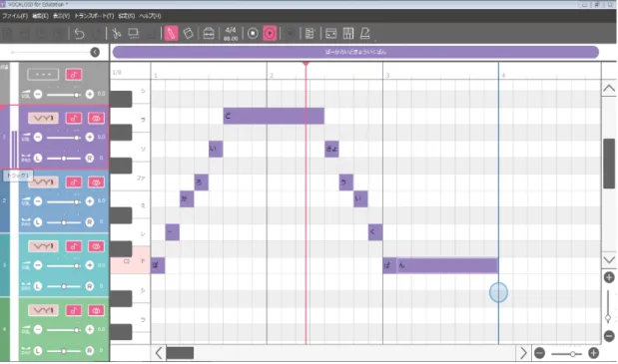Click volume plus on blue track 2

(x=90, y=201)
